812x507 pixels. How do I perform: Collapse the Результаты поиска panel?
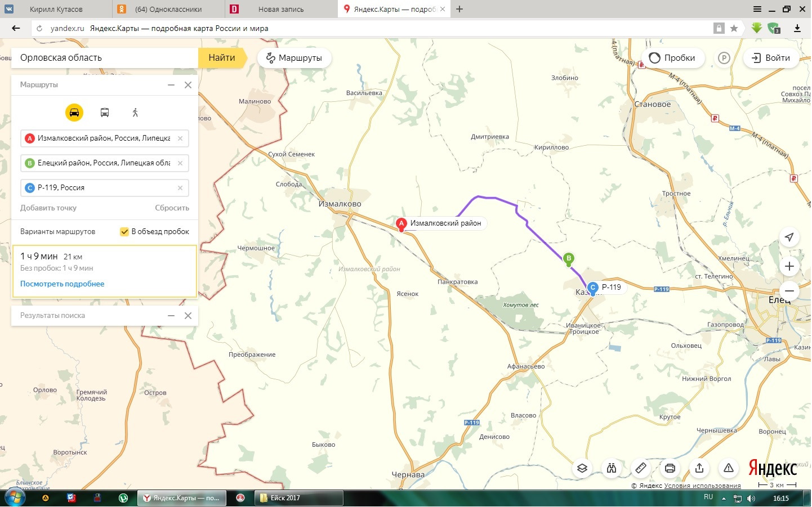(x=171, y=316)
